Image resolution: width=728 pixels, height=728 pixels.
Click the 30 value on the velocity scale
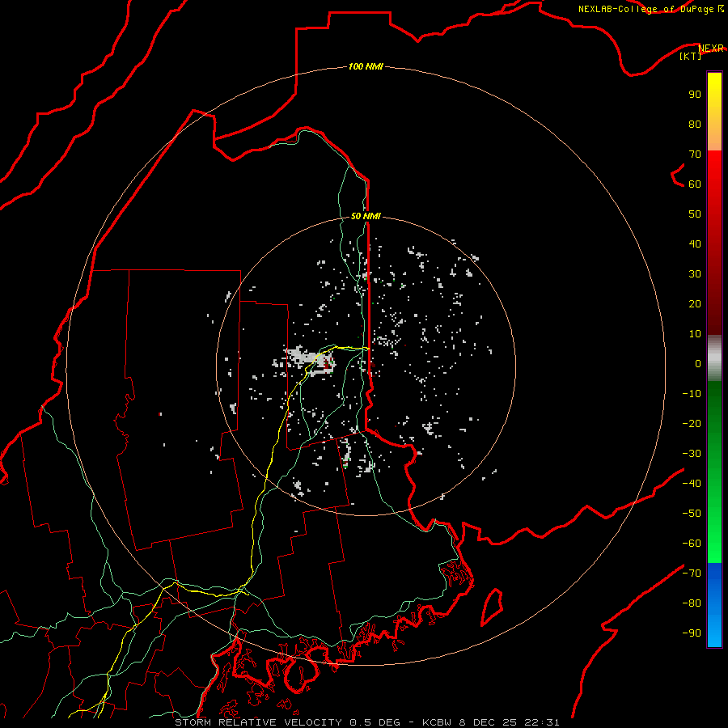click(695, 274)
